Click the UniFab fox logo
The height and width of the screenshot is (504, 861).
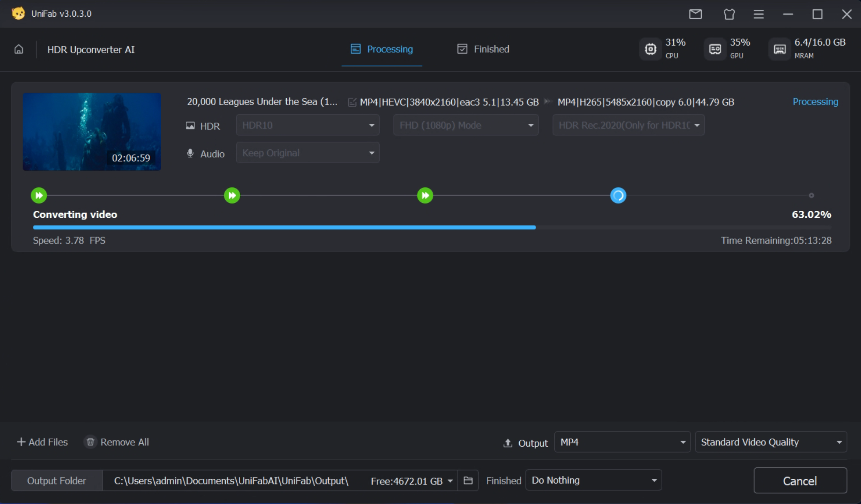pos(18,13)
